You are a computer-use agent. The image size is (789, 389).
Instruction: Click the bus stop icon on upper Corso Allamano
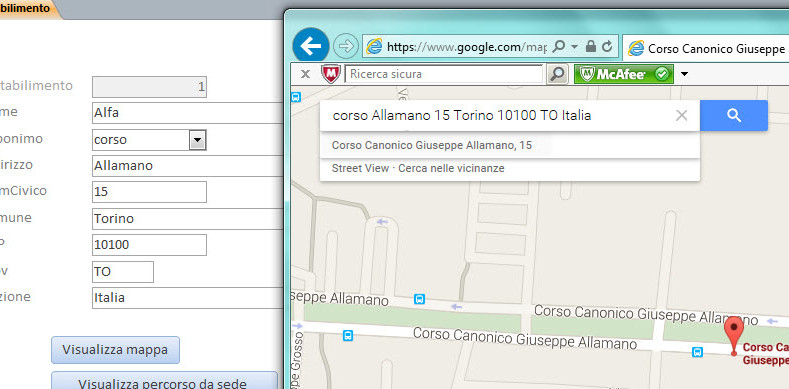[x=419, y=299]
